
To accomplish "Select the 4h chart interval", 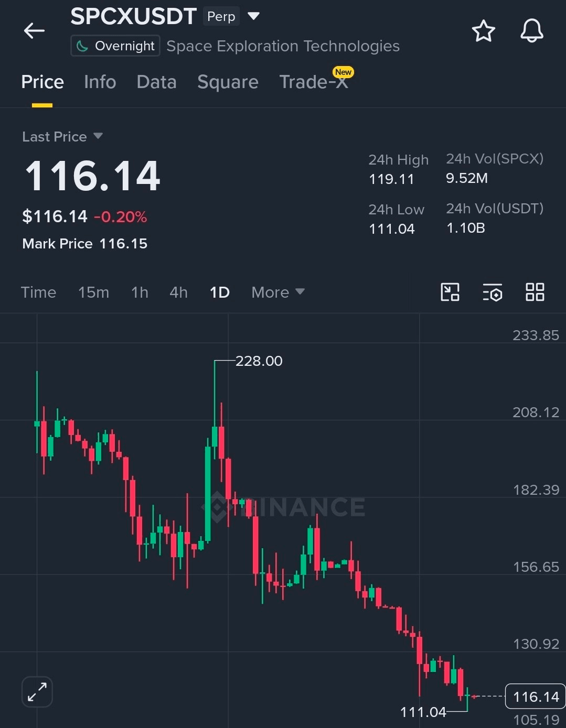I will click(178, 292).
